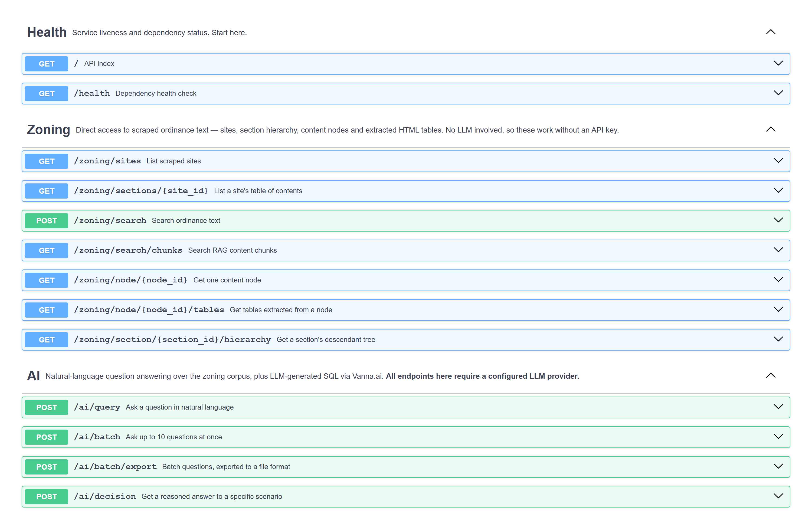The height and width of the screenshot is (514, 812).
Task: Expand the API index endpoint arrow
Action: 778,63
